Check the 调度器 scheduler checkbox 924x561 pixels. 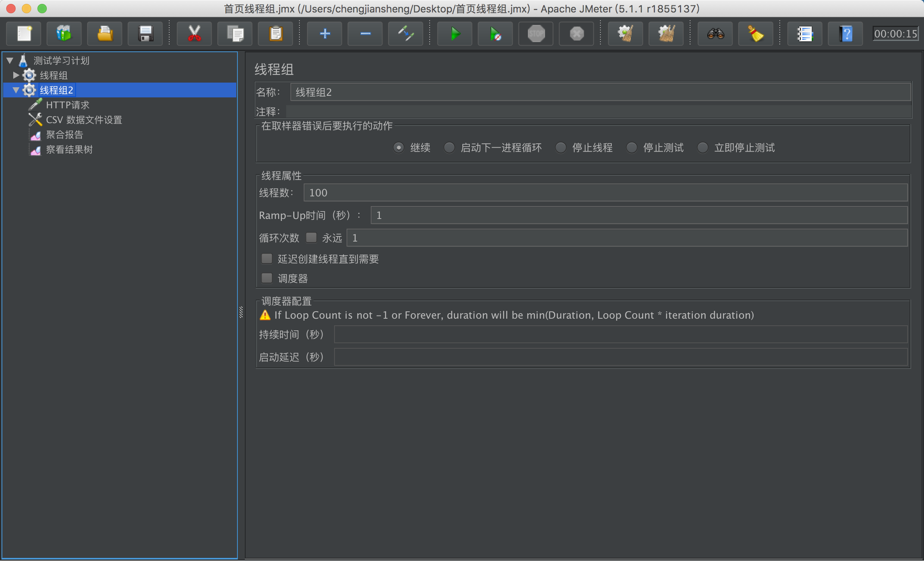[x=267, y=278]
